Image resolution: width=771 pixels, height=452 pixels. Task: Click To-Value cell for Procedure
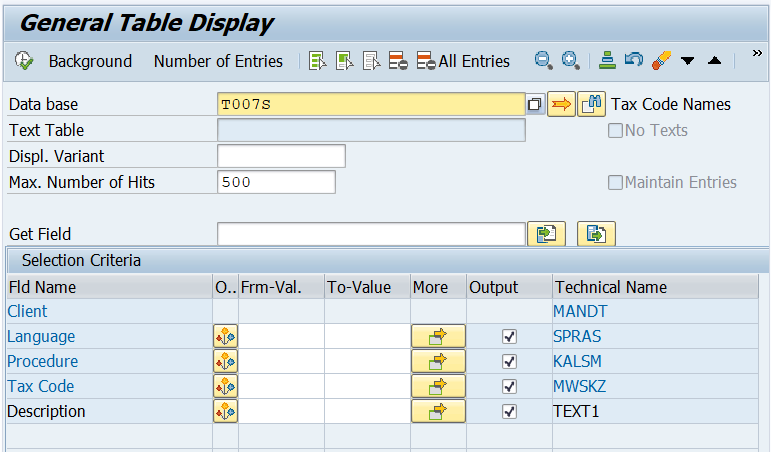[367, 362]
